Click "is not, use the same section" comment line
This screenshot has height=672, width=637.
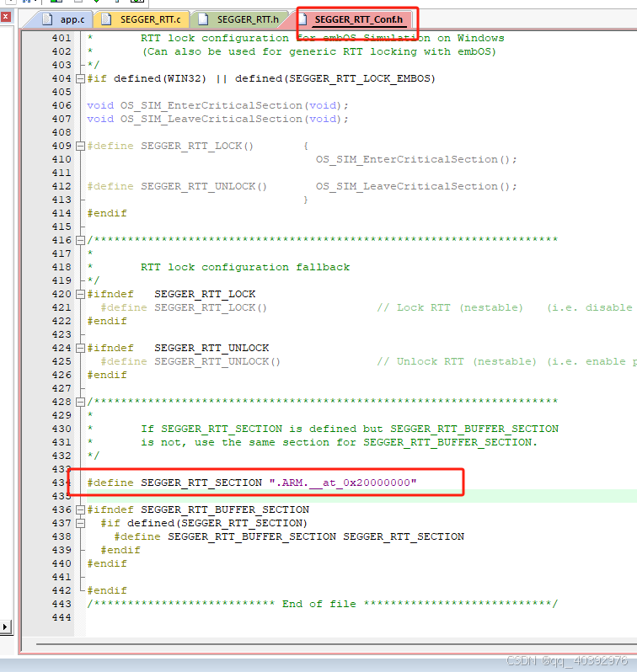[x=339, y=442]
